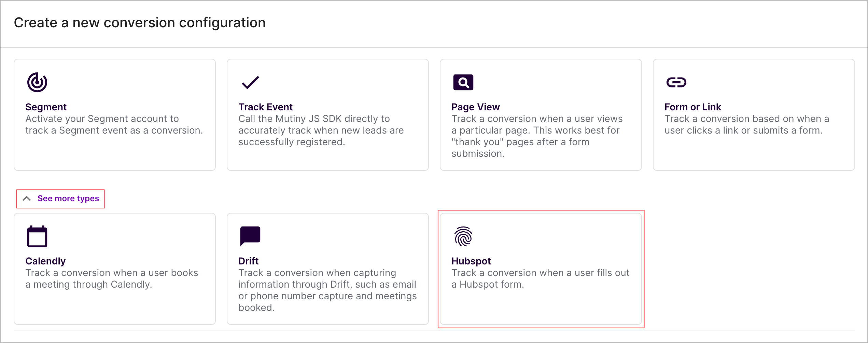868x343 pixels.
Task: Collapse types using the chevron arrow
Action: [x=27, y=198]
